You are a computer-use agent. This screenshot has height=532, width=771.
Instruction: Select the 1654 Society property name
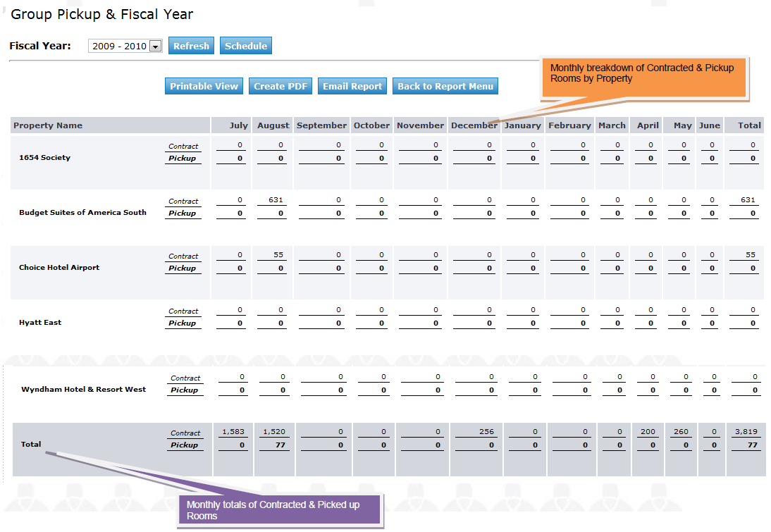(x=44, y=157)
